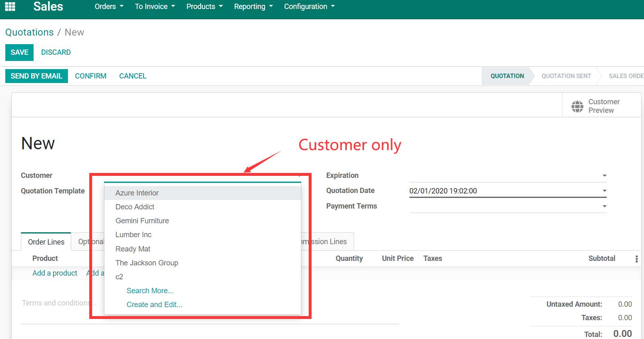Expand the Quotation Date dropdown arrow
The width and height of the screenshot is (644, 339).
click(604, 191)
